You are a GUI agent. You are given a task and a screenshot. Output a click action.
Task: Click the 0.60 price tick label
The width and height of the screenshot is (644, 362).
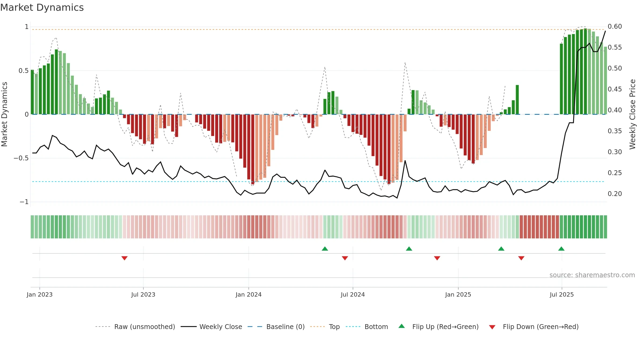point(615,27)
